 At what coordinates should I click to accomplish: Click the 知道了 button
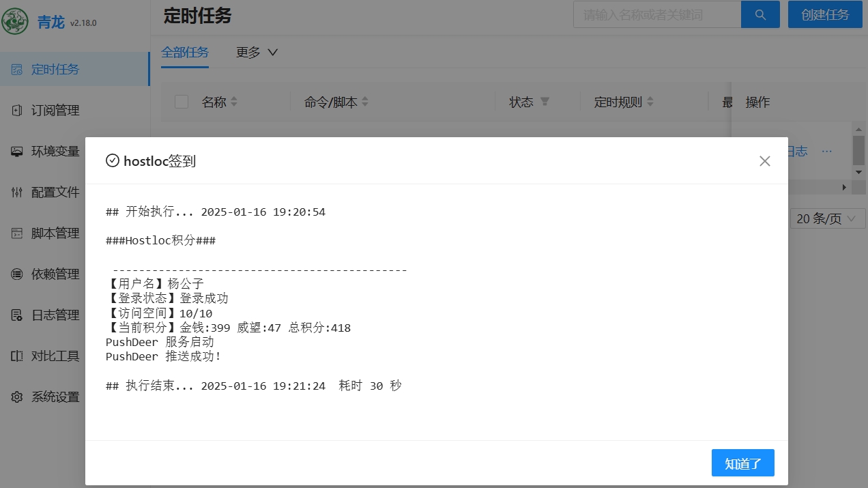742,463
